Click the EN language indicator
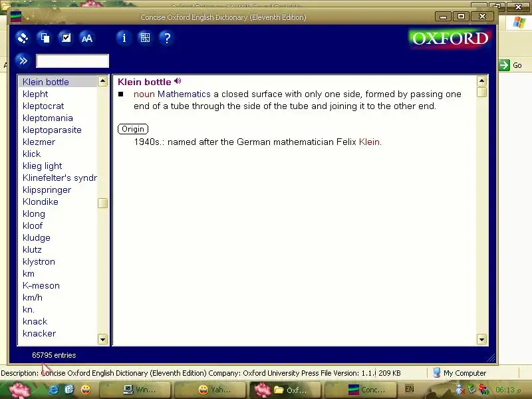 (x=409, y=389)
